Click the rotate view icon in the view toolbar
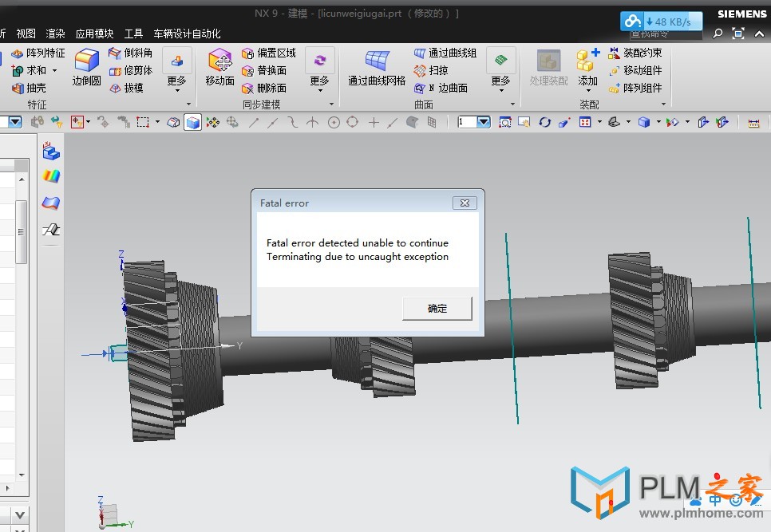 tap(544, 122)
